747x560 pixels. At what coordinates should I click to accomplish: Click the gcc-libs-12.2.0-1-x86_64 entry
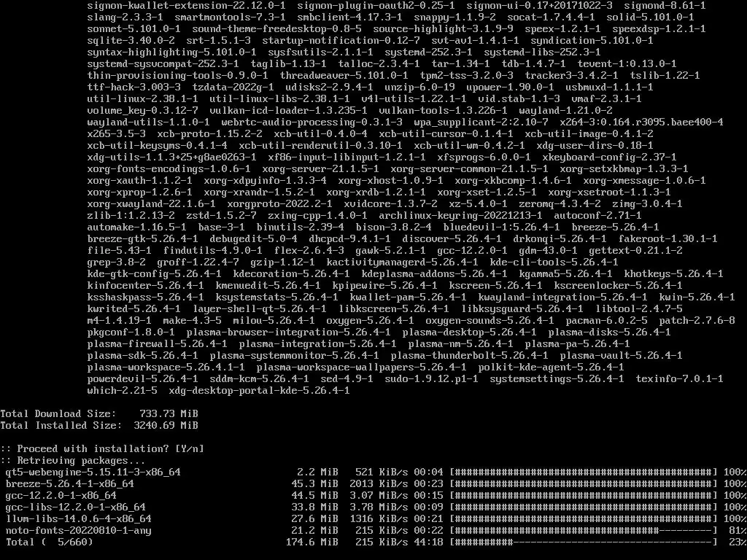coord(76,507)
